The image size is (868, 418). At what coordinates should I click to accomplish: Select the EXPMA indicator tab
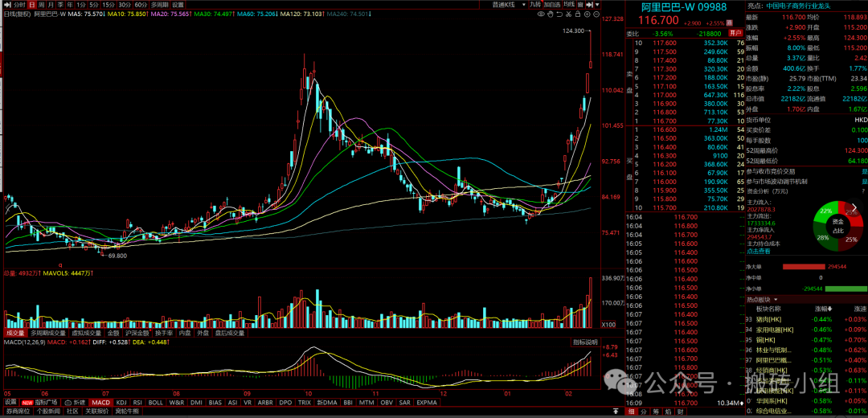coord(426,402)
